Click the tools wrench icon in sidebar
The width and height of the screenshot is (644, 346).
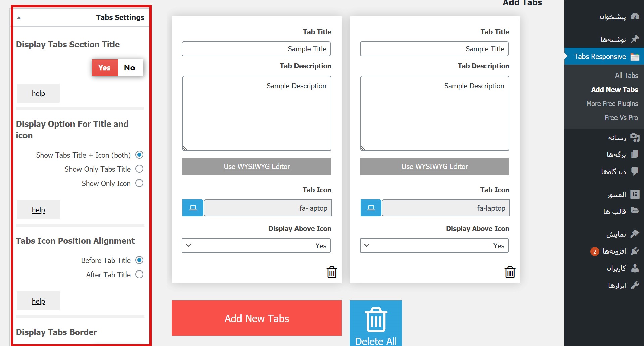(635, 285)
